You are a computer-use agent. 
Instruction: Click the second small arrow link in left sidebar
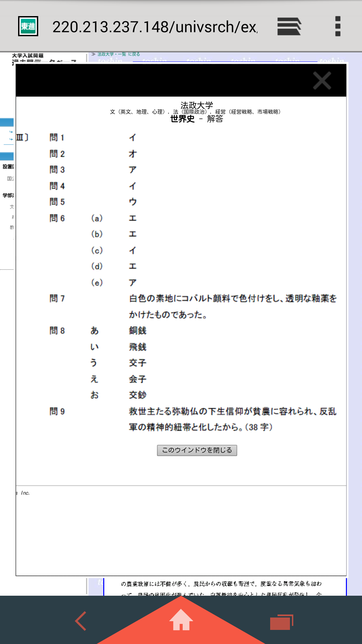point(11,139)
